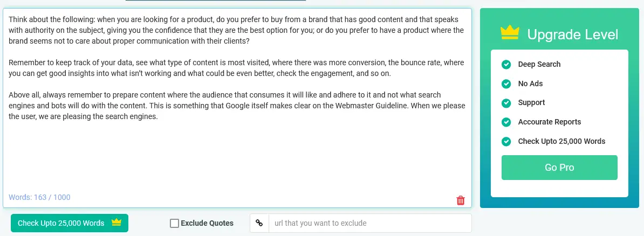
Task: Click the red trash icon to clear text
Action: 461,200
